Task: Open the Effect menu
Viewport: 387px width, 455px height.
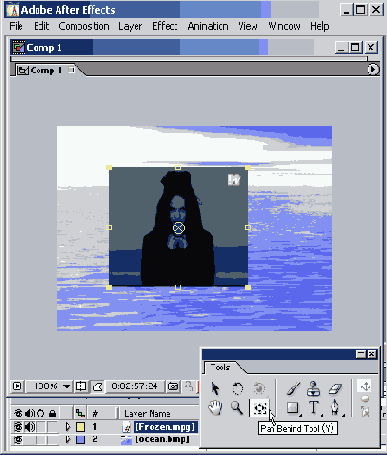Action: point(165,26)
